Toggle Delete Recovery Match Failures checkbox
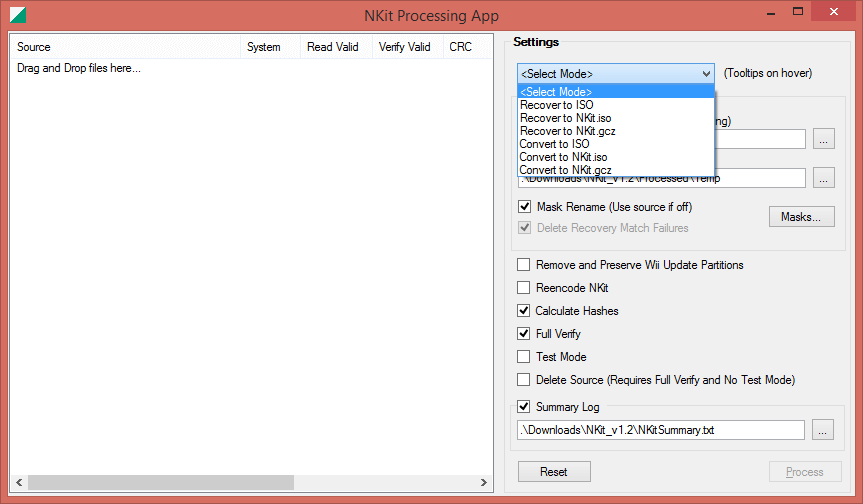The height and width of the screenshot is (504, 863). pos(525,228)
